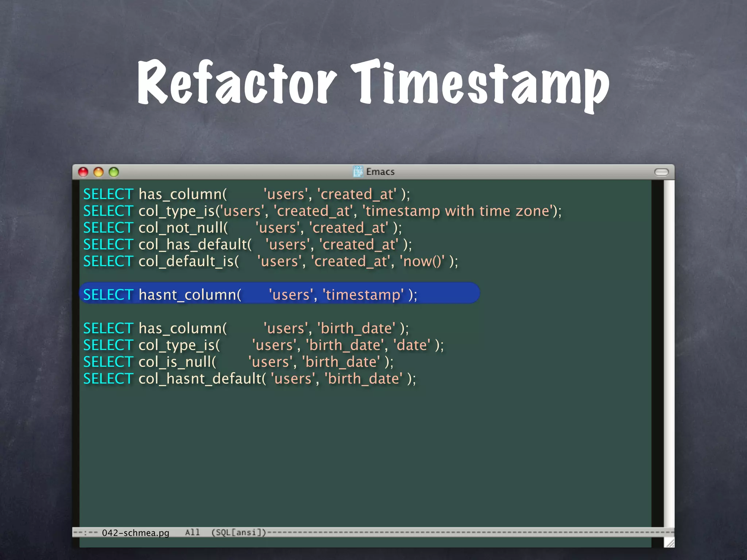
Task: Click the toolbar toggle pill in Emacs title bar
Action: pos(661,172)
